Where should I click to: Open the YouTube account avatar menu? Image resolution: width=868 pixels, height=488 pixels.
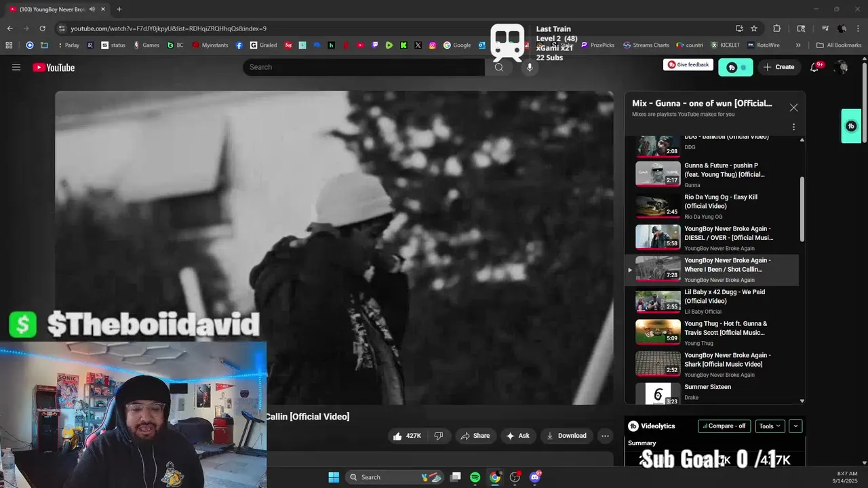point(841,67)
